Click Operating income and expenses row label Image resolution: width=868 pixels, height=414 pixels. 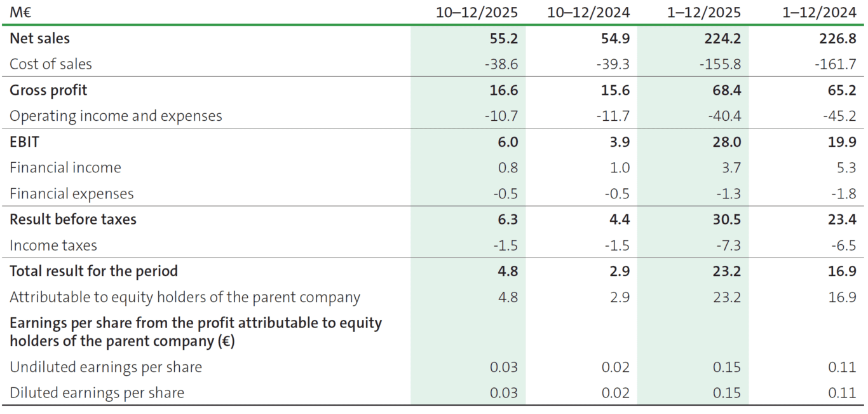(x=116, y=116)
